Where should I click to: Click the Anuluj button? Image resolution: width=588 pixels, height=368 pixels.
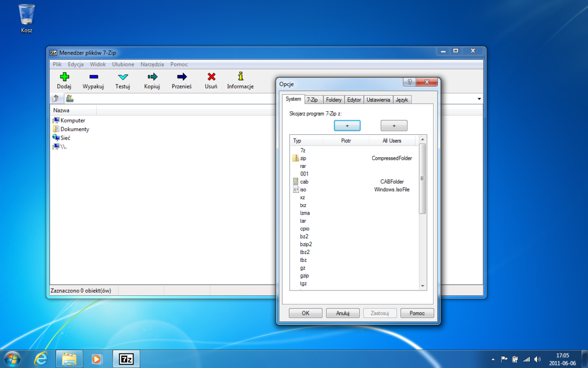343,313
